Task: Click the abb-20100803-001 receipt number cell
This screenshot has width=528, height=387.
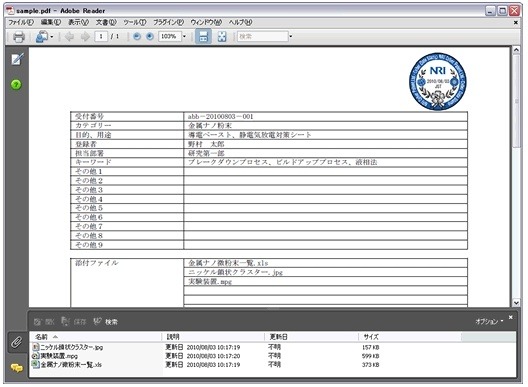Action: pos(325,117)
